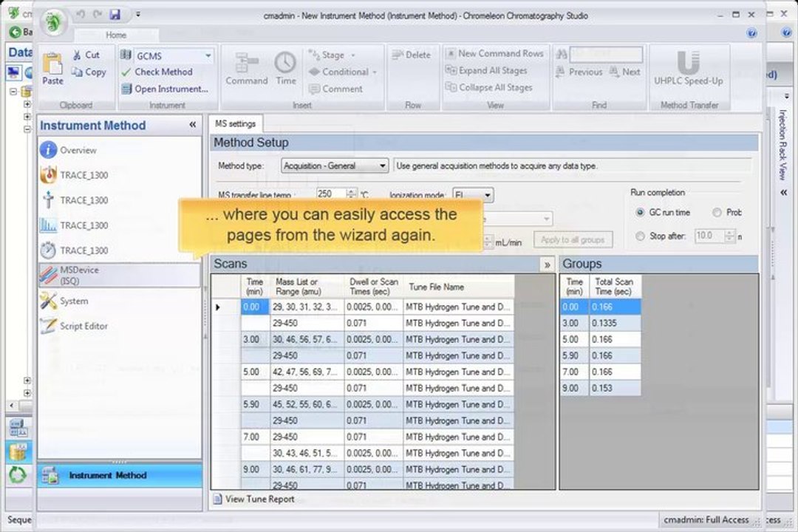This screenshot has width=798, height=532.
Task: Click the Find text input field
Action: tap(606, 55)
